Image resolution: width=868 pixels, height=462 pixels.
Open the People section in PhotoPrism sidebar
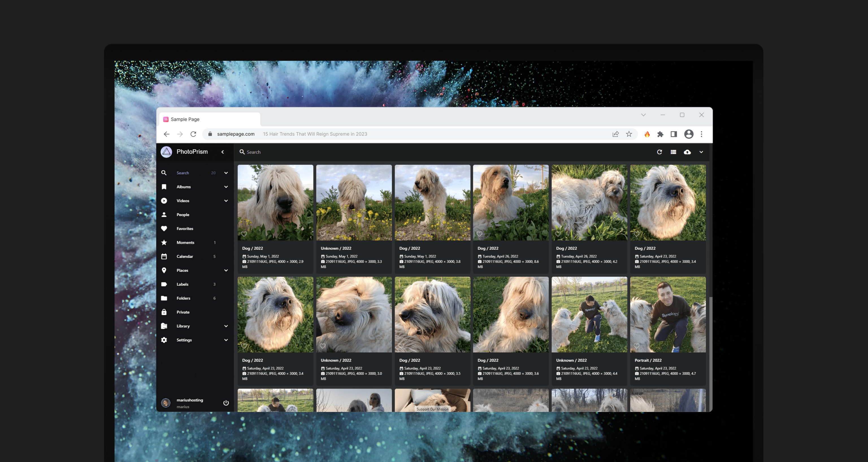click(x=183, y=215)
